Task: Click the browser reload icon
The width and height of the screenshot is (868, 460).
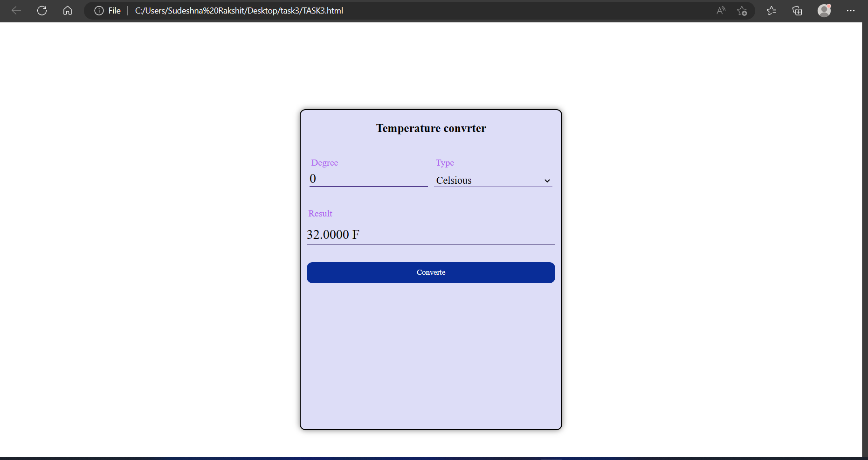Action: tap(42, 11)
